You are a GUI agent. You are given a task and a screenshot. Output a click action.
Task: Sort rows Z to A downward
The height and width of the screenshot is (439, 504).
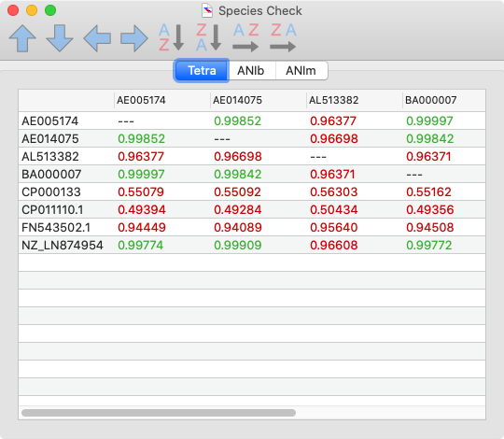[209, 37]
